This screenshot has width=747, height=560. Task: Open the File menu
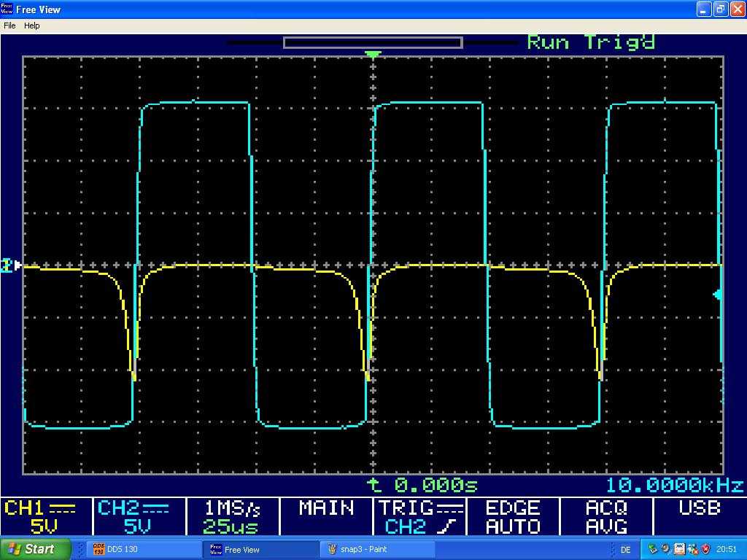pos(9,26)
